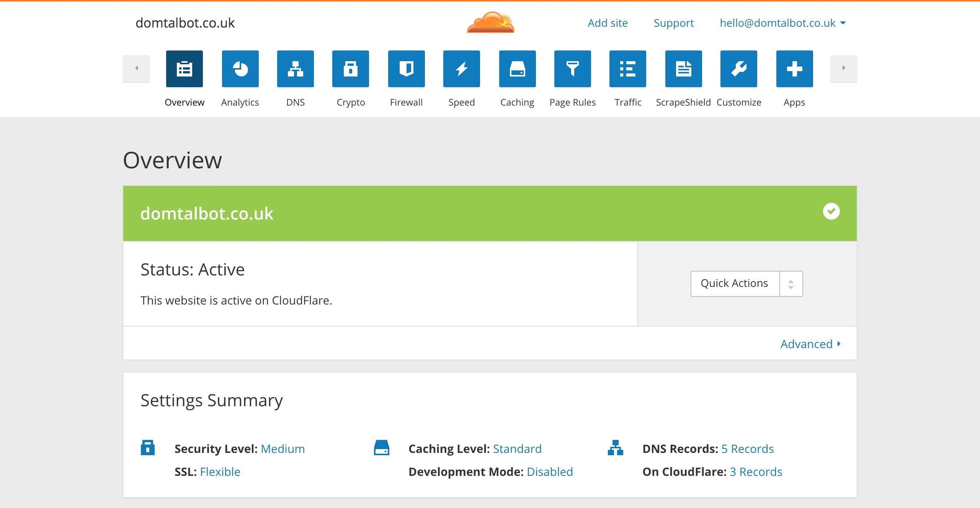The width and height of the screenshot is (980, 508).
Task: Open the DNS network icon
Action: click(295, 69)
